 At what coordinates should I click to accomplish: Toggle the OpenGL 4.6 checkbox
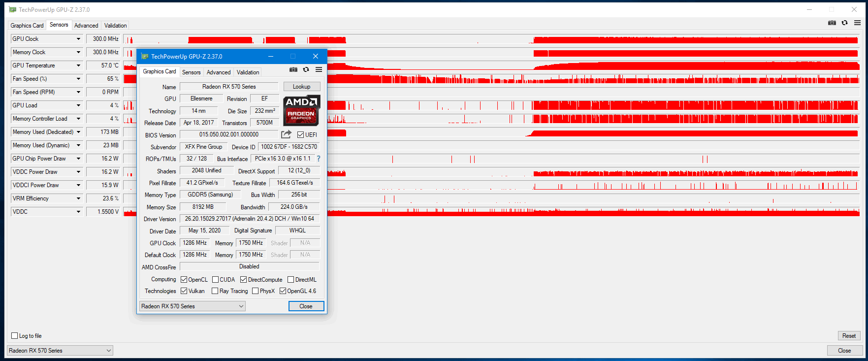pos(283,291)
